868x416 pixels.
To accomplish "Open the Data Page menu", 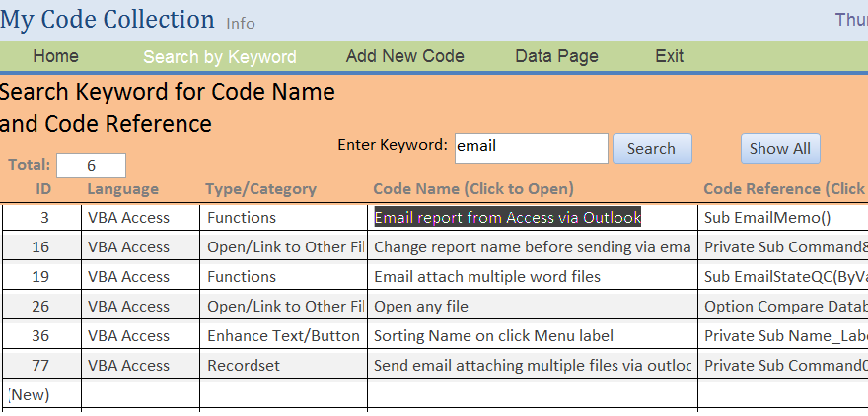I will [x=556, y=56].
